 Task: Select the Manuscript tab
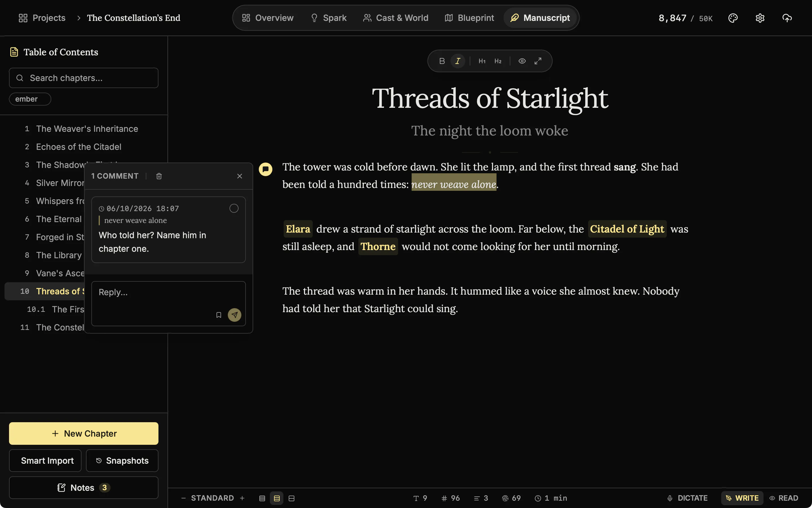(x=540, y=18)
